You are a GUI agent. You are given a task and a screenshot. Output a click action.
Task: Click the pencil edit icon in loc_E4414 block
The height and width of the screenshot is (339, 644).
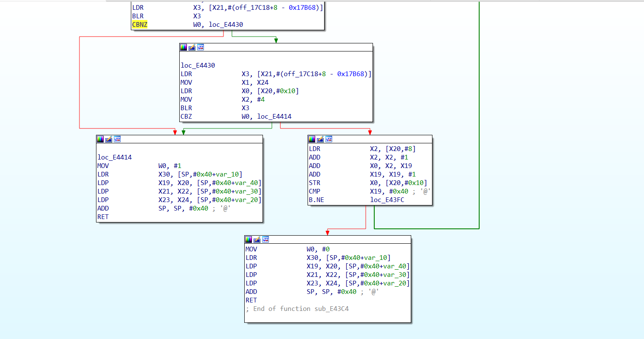[x=109, y=139]
